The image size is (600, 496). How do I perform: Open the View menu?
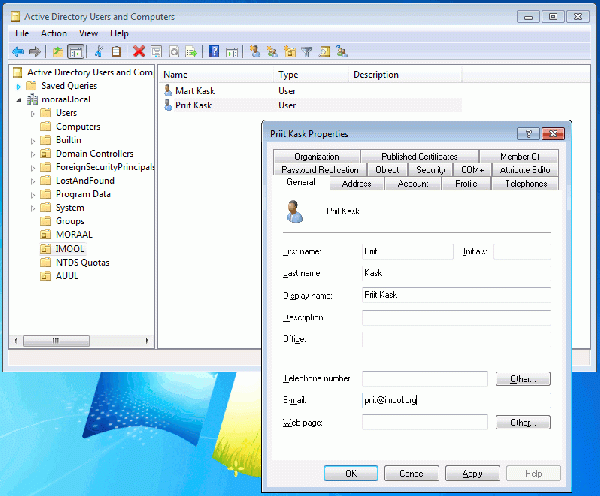(x=88, y=33)
